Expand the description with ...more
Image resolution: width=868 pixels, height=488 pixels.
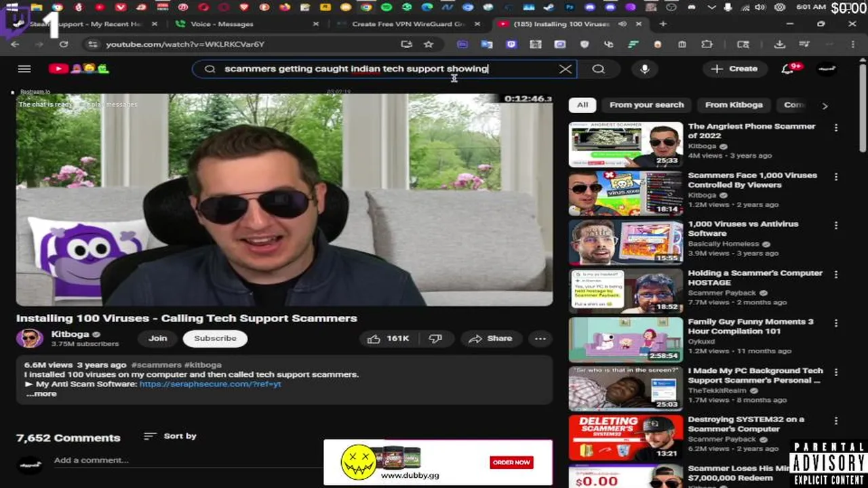point(41,394)
